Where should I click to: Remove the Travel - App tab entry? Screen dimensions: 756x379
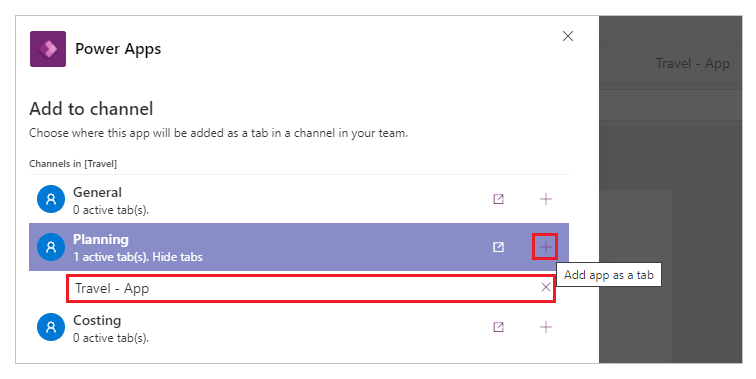pyautogui.click(x=546, y=287)
